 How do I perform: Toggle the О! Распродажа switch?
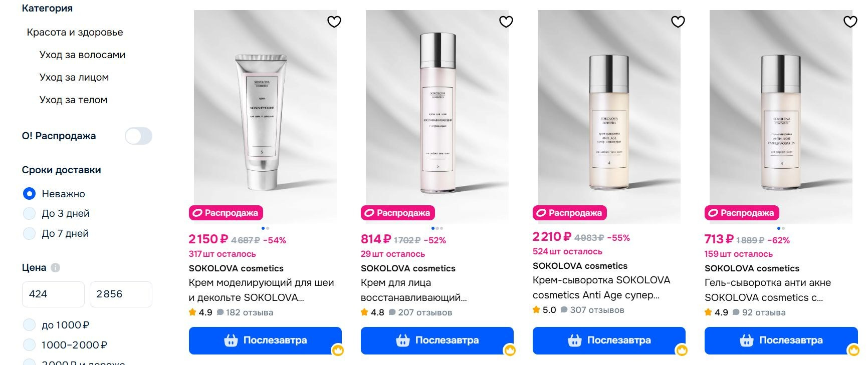pyautogui.click(x=138, y=136)
